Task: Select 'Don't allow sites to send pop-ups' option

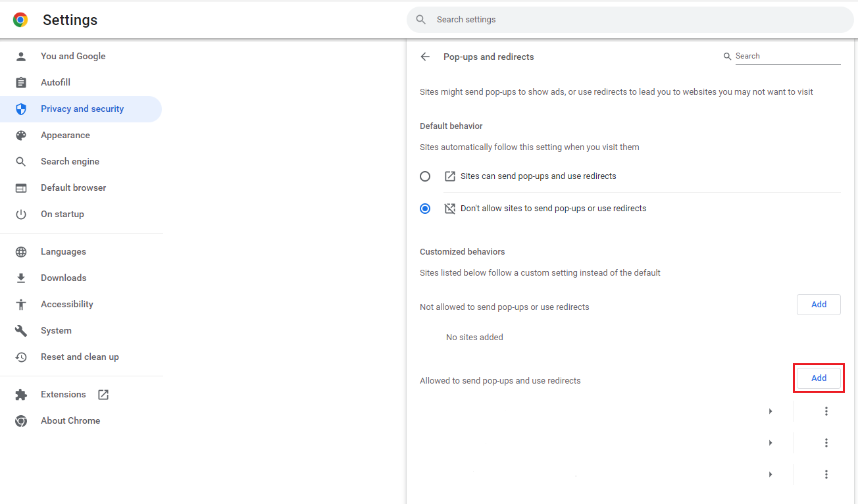Action: (425, 209)
